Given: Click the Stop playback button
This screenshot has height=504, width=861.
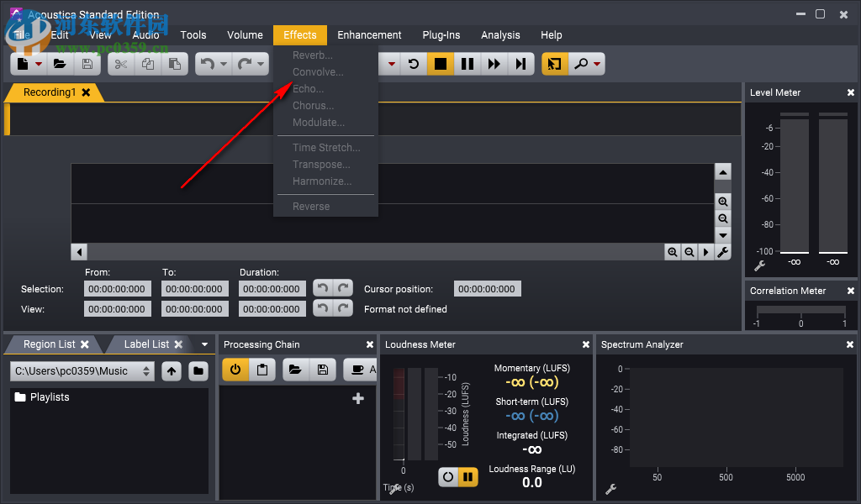Looking at the screenshot, I should [440, 64].
